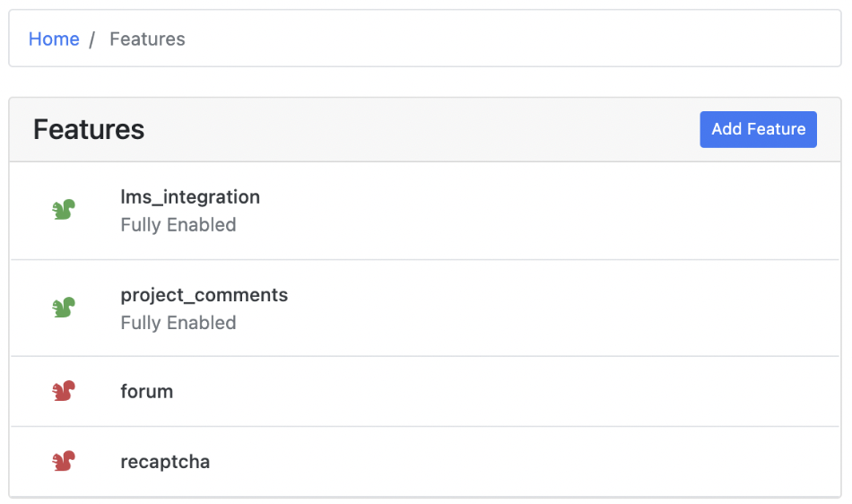Image resolution: width=852 pixels, height=504 pixels.
Task: Click the Features breadcrumb item
Action: 147,39
